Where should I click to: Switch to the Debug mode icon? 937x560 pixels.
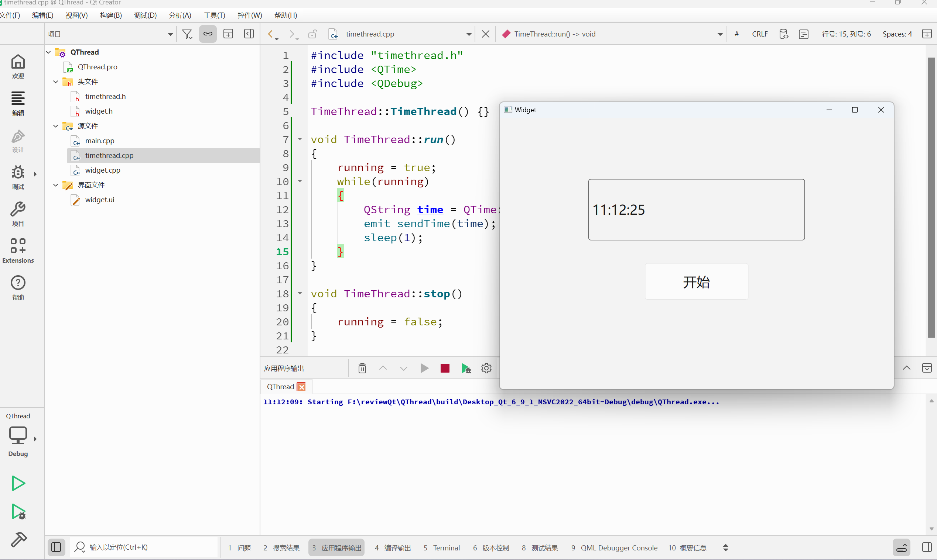coord(18,177)
